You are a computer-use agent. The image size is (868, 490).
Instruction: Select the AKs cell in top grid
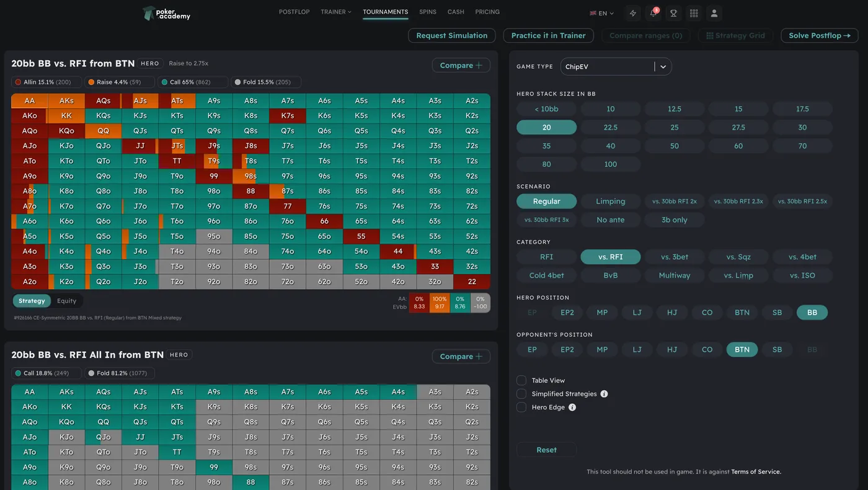tap(66, 101)
